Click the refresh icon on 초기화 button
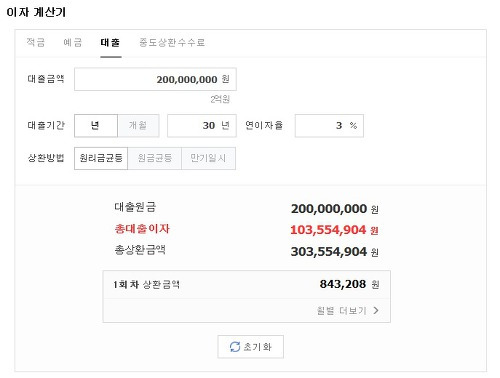This screenshot has width=500, height=378. point(235,347)
